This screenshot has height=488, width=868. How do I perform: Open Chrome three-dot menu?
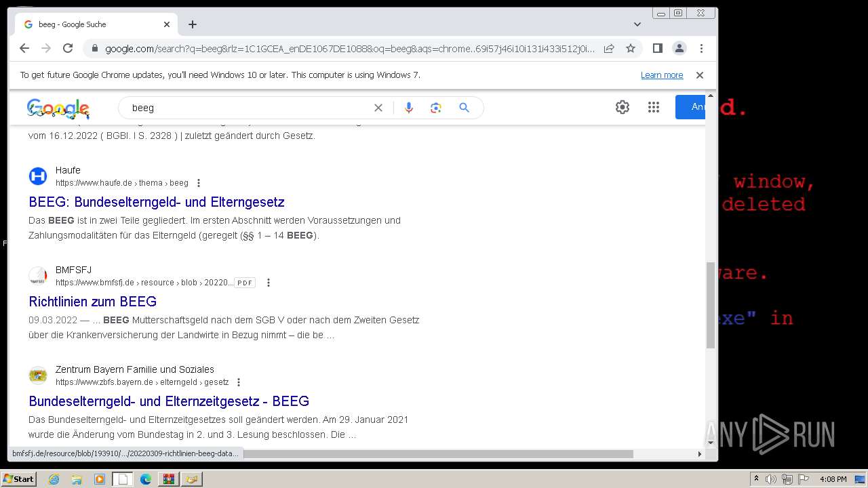pyautogui.click(x=701, y=48)
